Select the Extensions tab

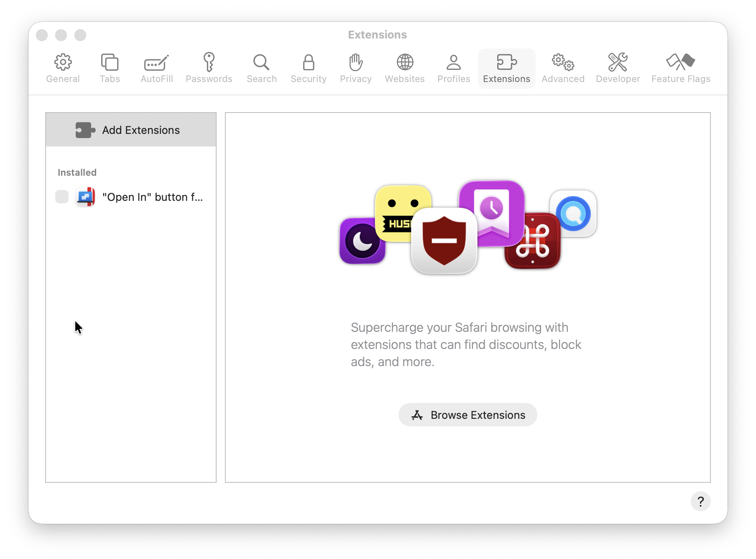coord(506,68)
